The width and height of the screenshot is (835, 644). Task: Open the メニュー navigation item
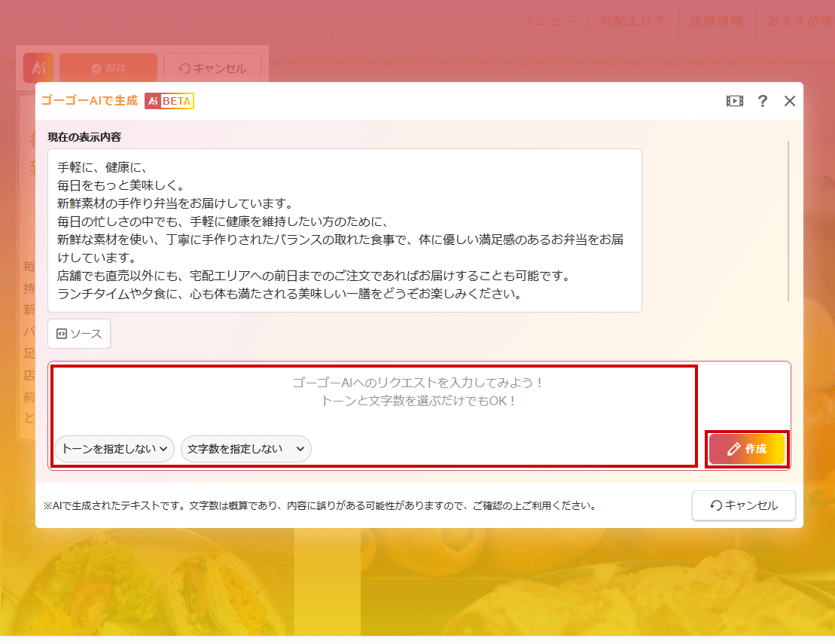pos(549,22)
